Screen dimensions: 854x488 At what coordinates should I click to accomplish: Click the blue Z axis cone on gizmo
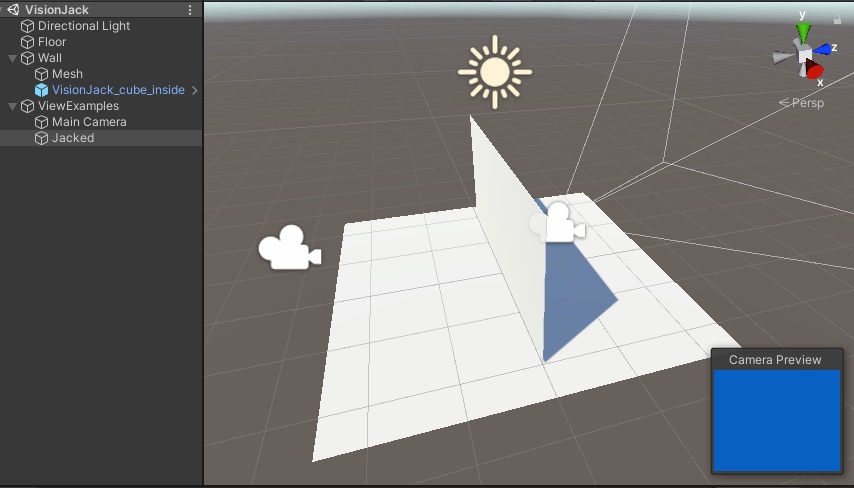tap(822, 50)
